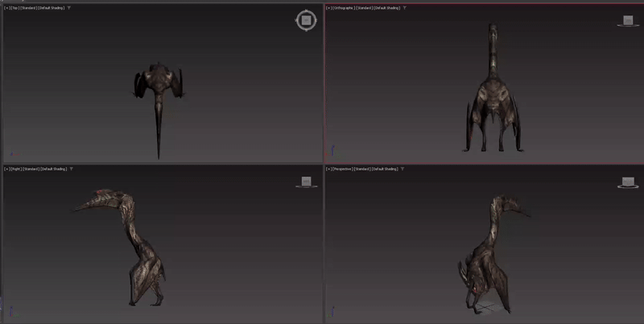Click the filter funnel icon in Right viewport

point(71,169)
